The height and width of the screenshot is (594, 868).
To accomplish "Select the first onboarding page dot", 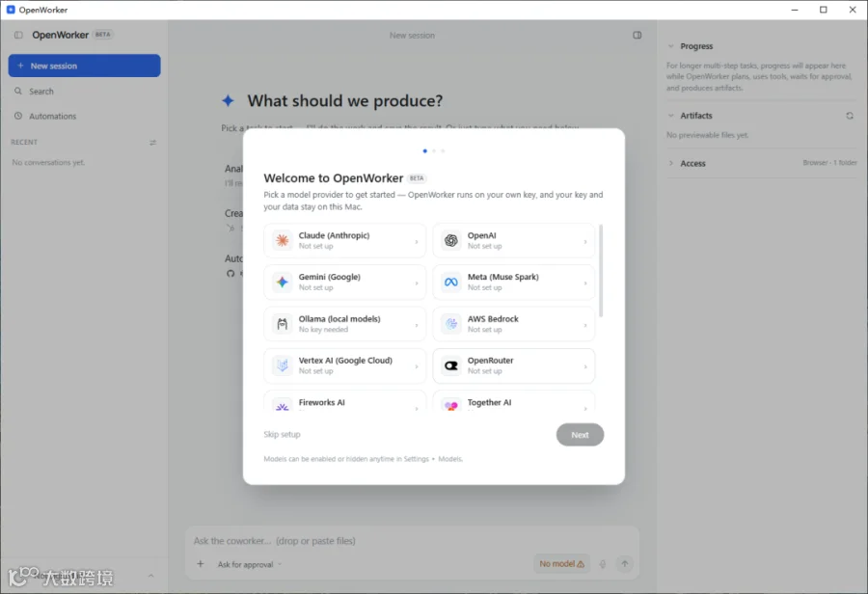I will [x=424, y=150].
